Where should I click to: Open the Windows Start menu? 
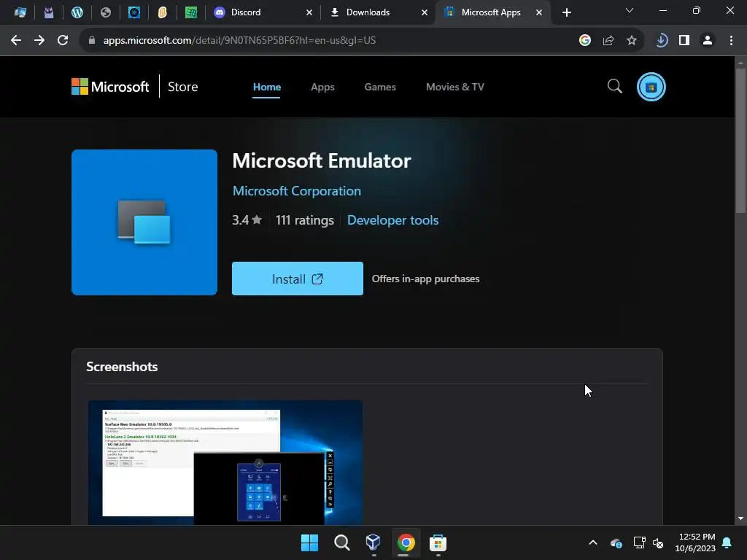pyautogui.click(x=309, y=542)
